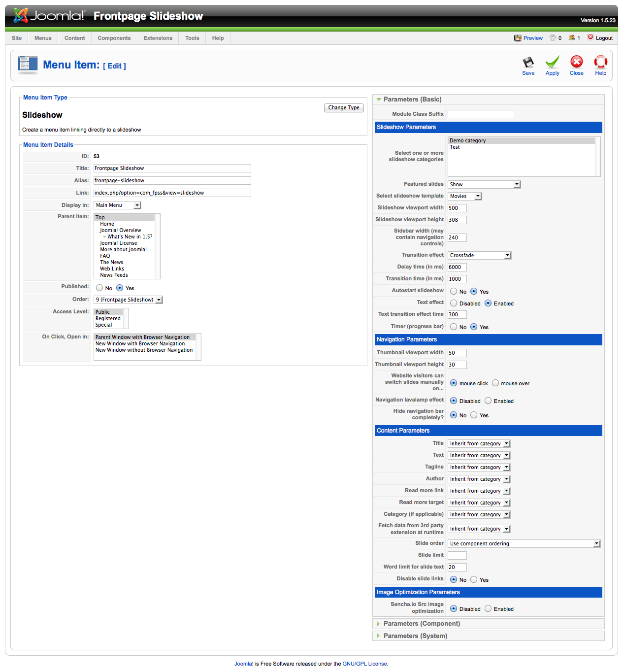Open the Help menu in the menu bar
Image resolution: width=623 pixels, height=672 pixels.
point(218,38)
